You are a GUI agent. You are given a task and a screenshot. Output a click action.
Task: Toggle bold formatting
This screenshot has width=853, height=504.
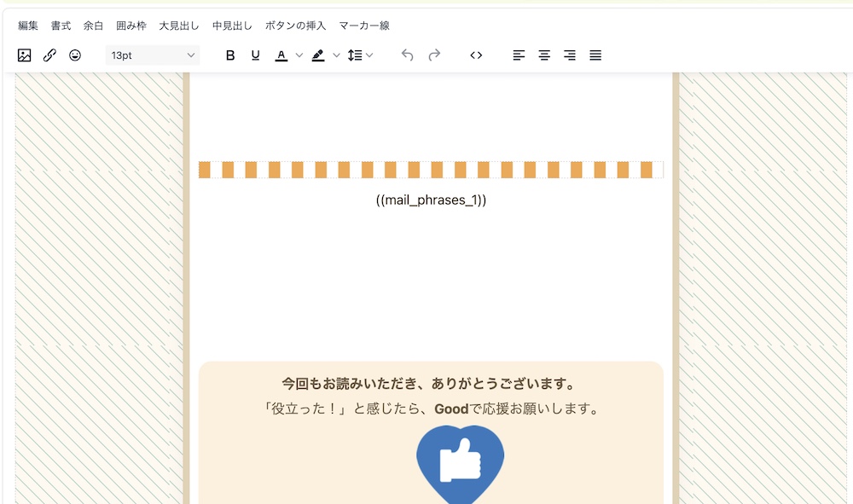[229, 55]
